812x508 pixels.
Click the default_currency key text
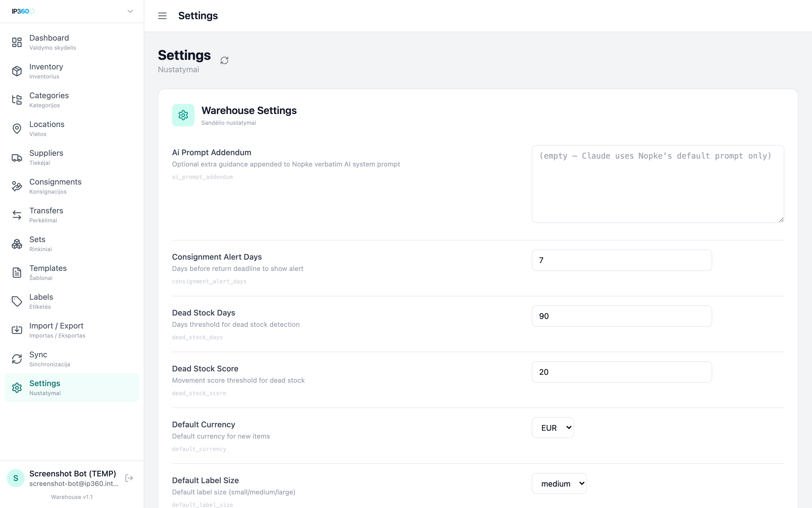[199, 449]
